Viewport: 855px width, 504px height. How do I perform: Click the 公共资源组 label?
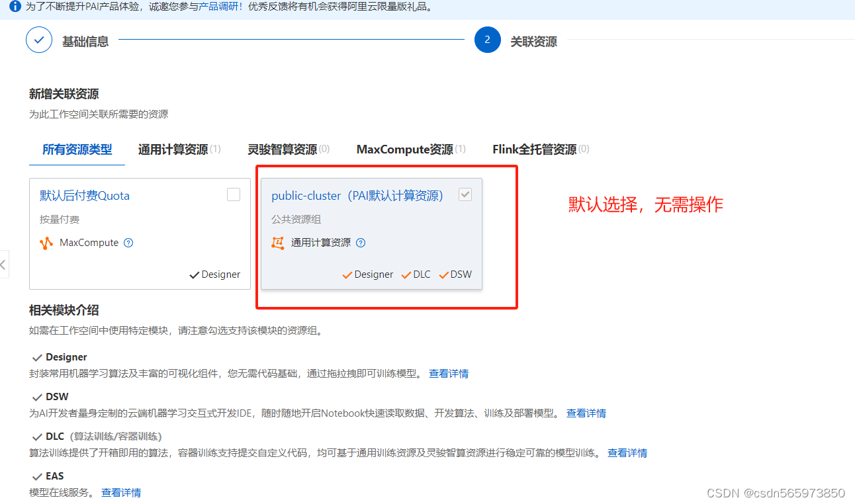pyautogui.click(x=296, y=219)
